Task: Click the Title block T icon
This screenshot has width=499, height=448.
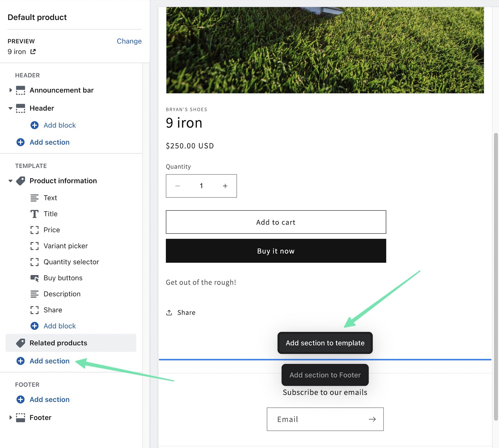Action: (x=35, y=214)
